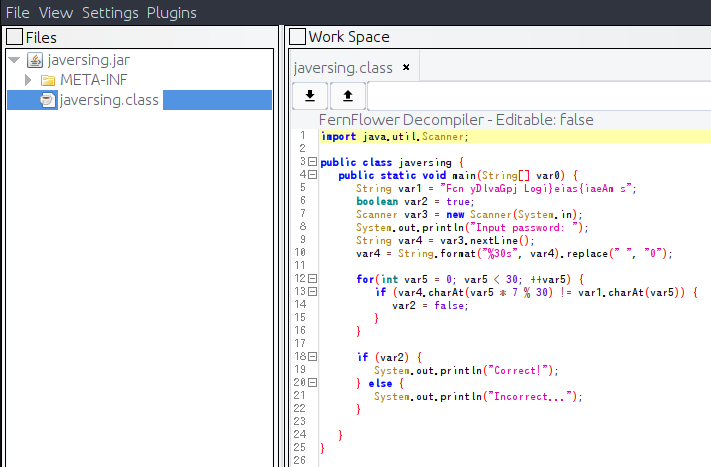
Task: Click the boolean var2 = true line
Action: (415, 201)
